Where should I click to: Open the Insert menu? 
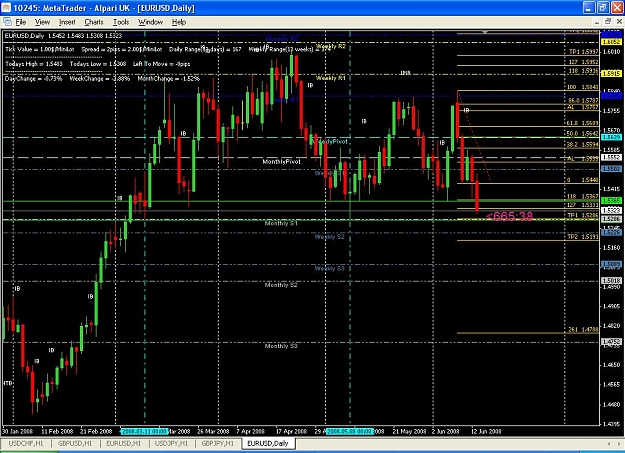[x=67, y=22]
